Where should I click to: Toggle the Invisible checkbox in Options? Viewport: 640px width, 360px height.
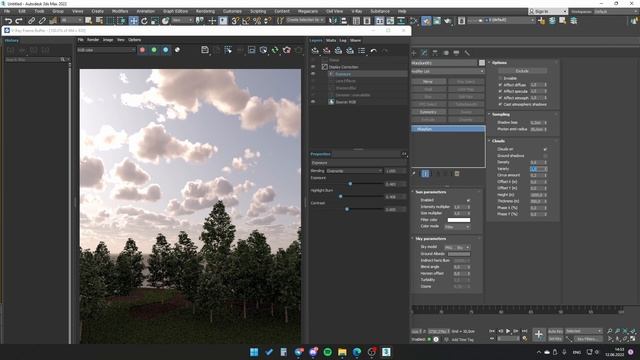coord(500,78)
